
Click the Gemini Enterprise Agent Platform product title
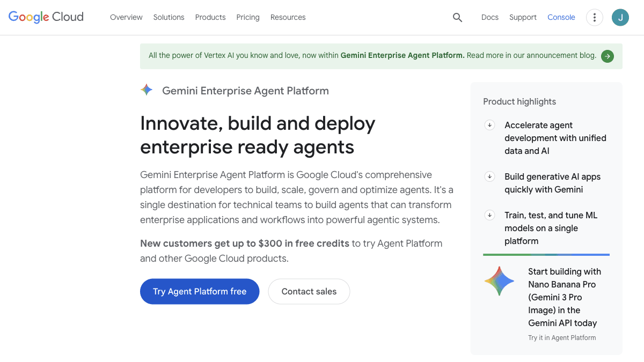(x=245, y=91)
